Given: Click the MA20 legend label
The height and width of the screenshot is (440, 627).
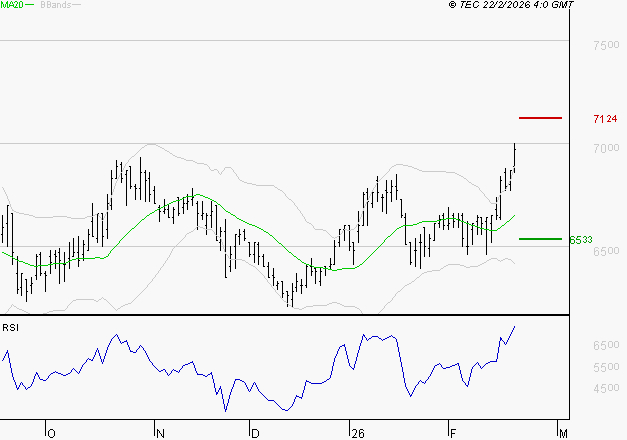Looking at the screenshot, I should click(12, 5).
